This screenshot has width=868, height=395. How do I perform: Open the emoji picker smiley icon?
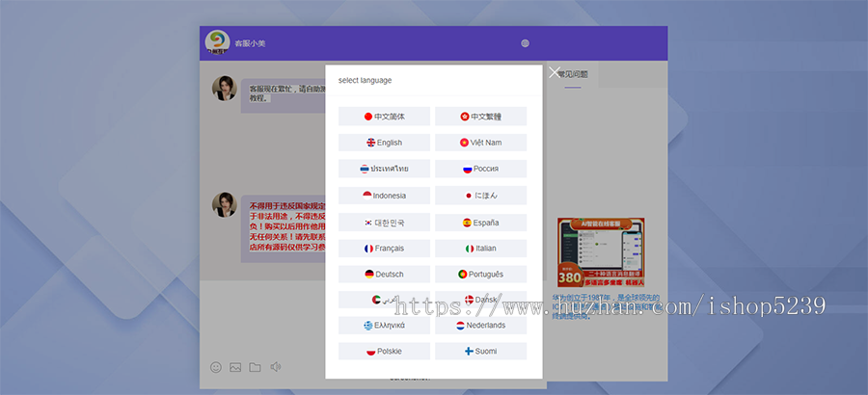[216, 367]
